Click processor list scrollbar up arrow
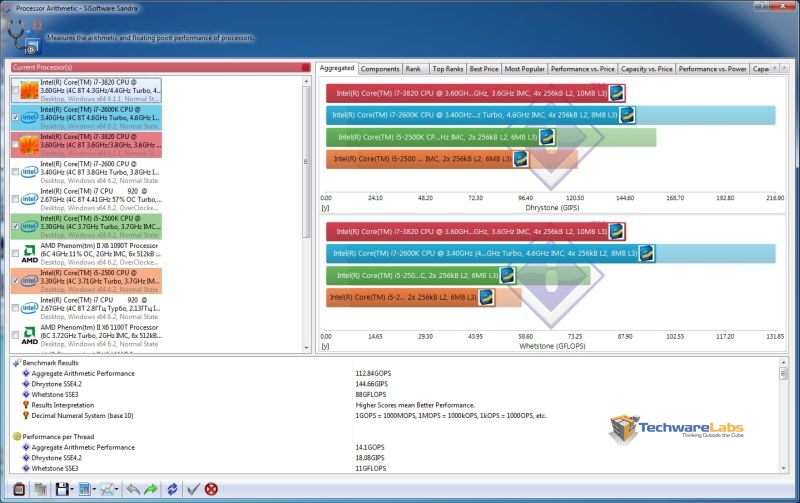The image size is (800, 503). click(306, 81)
